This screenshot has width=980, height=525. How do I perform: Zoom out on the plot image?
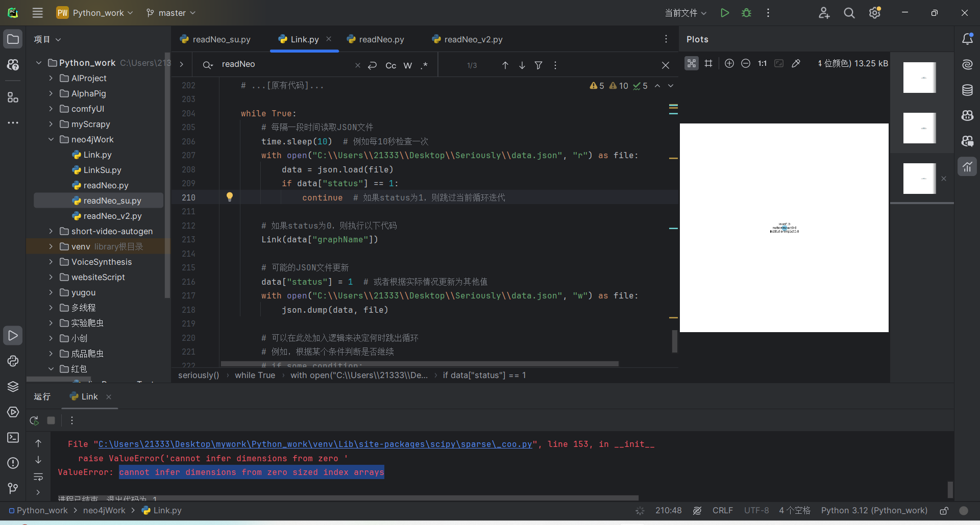[746, 64]
